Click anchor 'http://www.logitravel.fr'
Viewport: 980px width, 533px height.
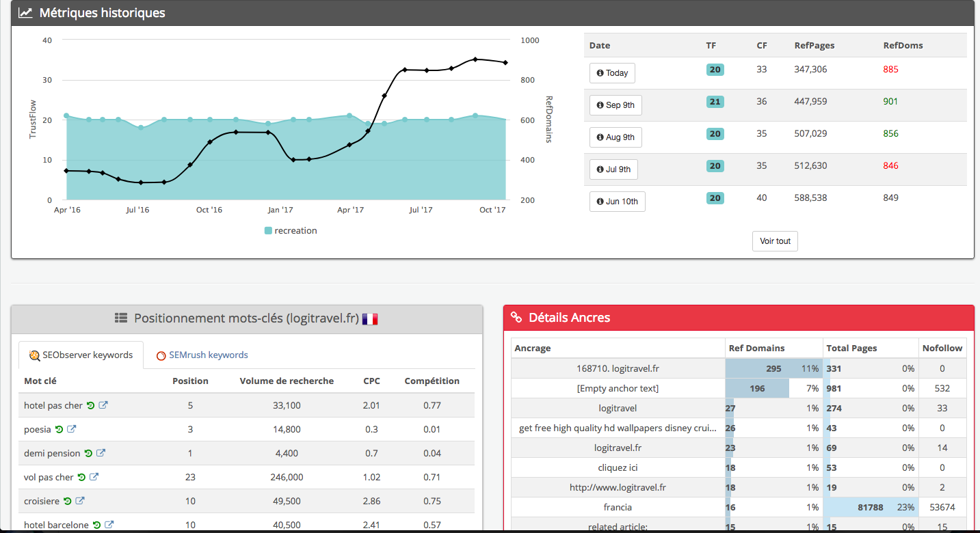pyautogui.click(x=618, y=488)
